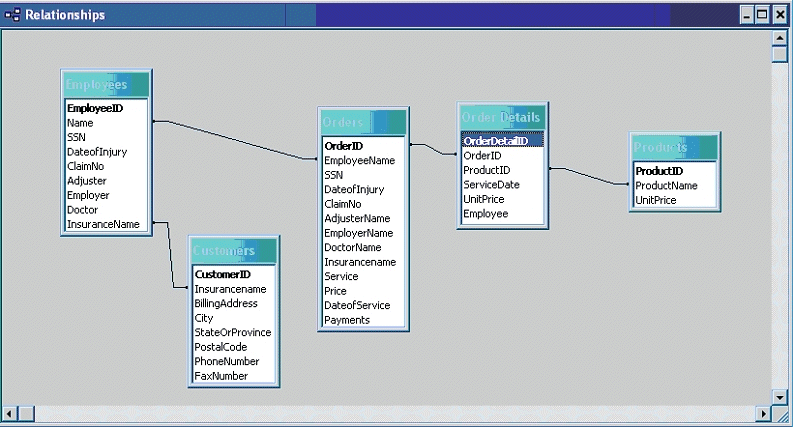Select PostalCode field in Customers table
The width and height of the screenshot is (793, 427).
click(234, 347)
